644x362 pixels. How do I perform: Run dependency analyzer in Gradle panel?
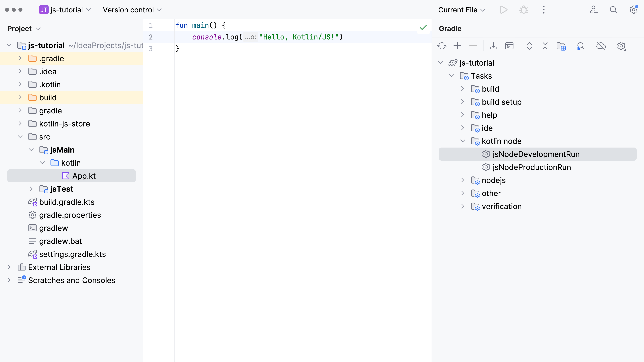(581, 46)
